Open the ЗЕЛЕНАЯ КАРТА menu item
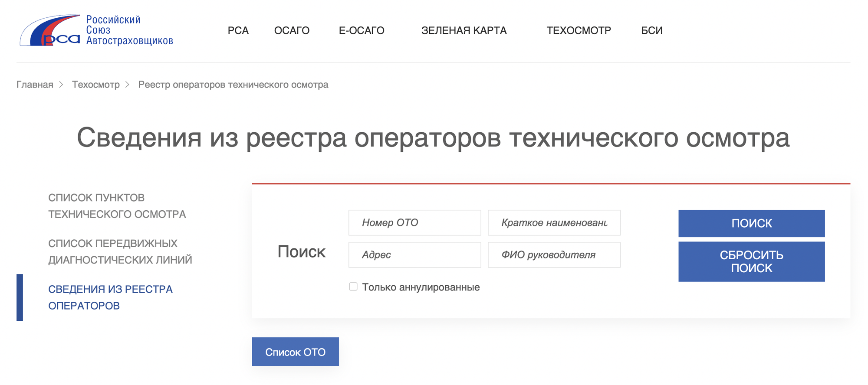This screenshot has width=868, height=385. (x=464, y=30)
